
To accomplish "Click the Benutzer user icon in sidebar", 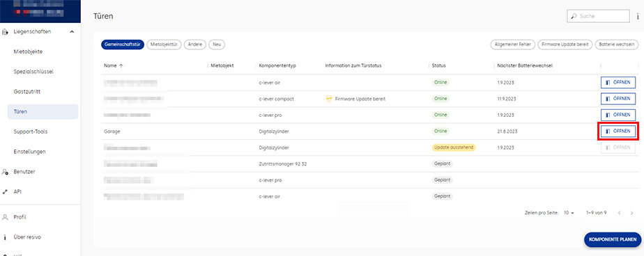I will (x=5, y=172).
